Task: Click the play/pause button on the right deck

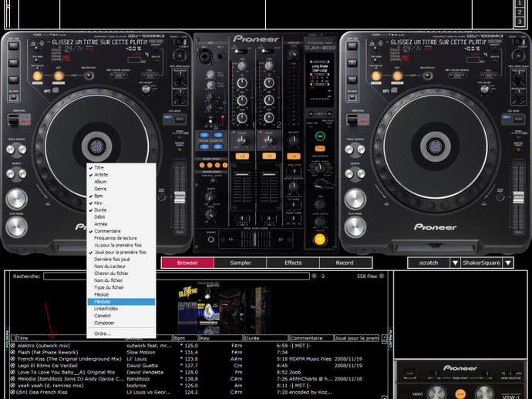Action: pyautogui.click(x=355, y=226)
